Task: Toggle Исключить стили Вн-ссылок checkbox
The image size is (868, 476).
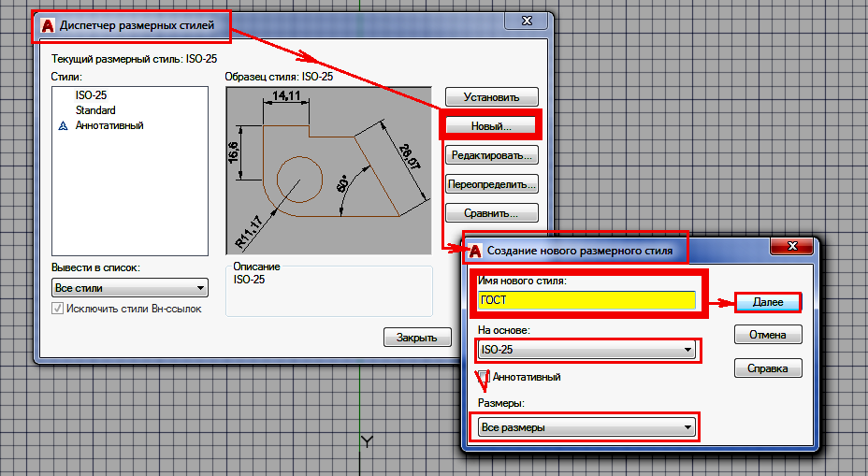Action: tap(59, 309)
